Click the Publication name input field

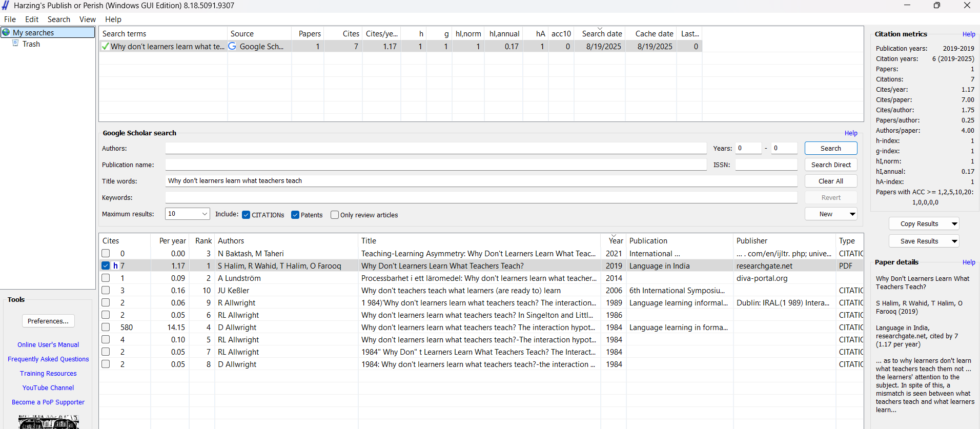[436, 165]
